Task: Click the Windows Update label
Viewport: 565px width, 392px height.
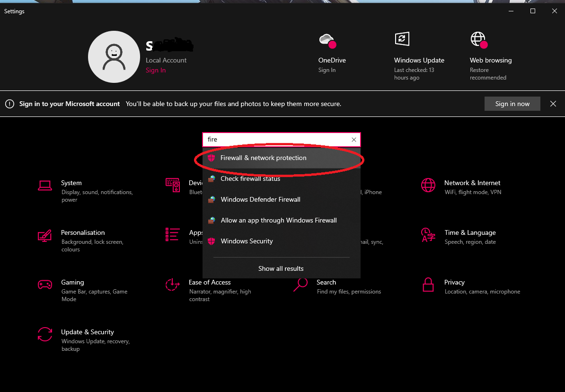Action: (419, 60)
